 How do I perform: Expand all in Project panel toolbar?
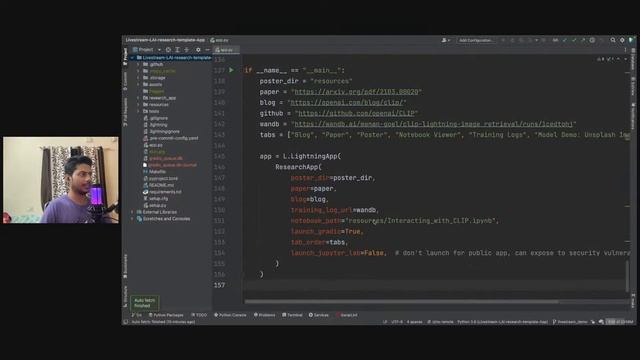177,50
